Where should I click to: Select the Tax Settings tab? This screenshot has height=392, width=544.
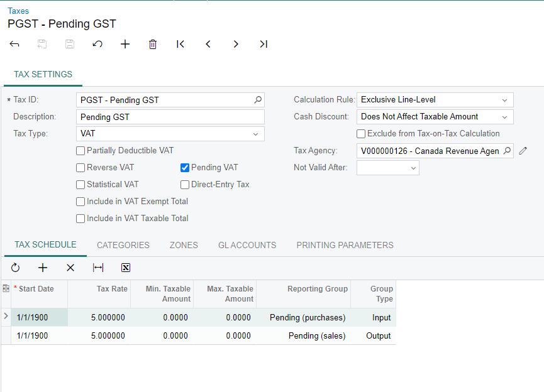pos(43,74)
